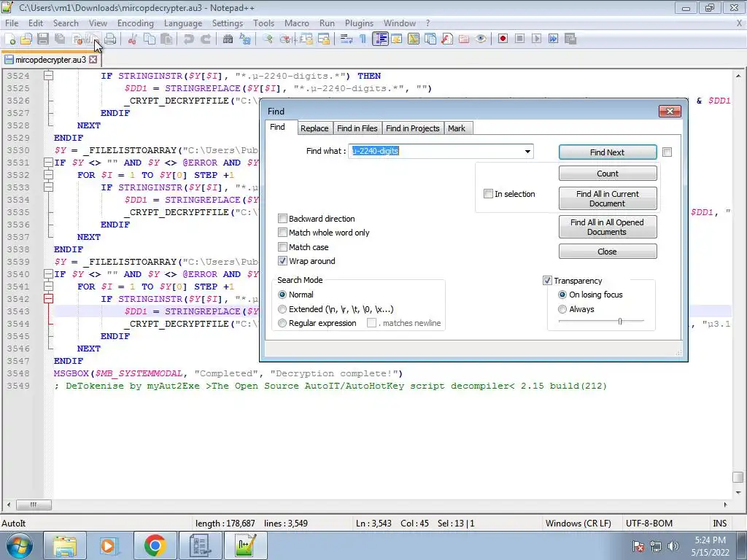Click the Replace toolbar icon
Viewport: 747px width, 560px height.
tap(245, 39)
